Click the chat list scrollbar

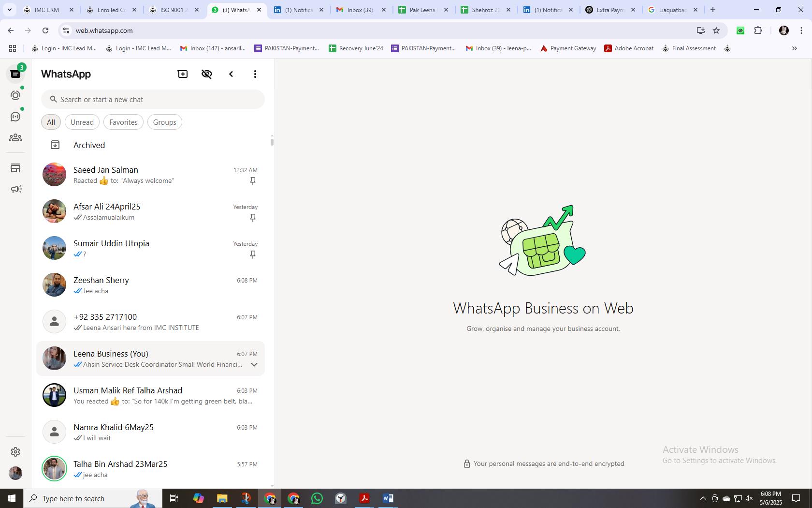(272, 142)
